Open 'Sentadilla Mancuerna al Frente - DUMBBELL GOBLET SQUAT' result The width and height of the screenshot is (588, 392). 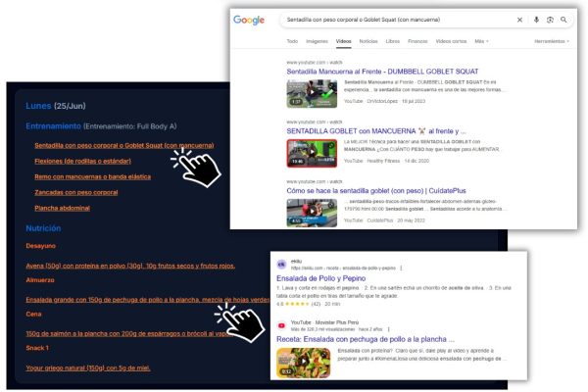point(382,72)
